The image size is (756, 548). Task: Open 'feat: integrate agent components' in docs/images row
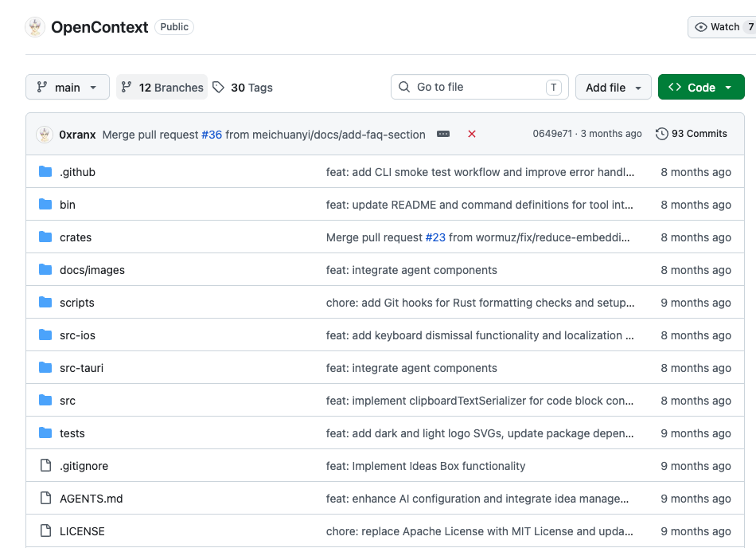tap(411, 270)
